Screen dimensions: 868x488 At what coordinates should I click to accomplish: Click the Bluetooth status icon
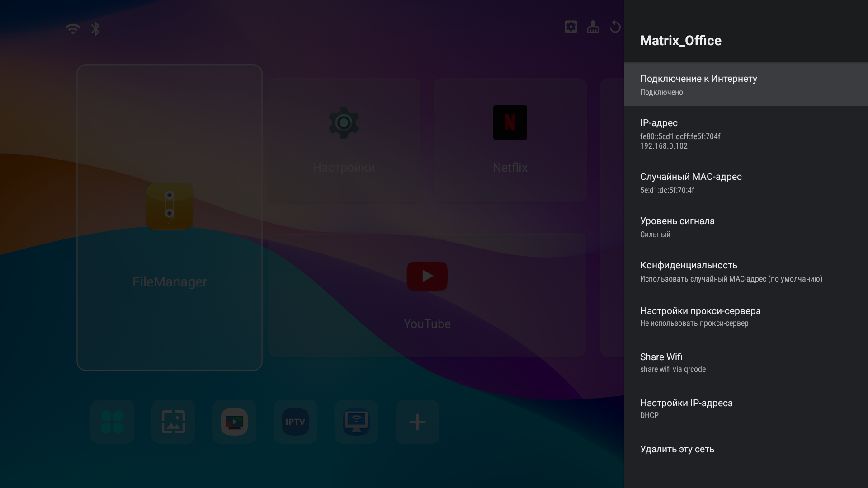pyautogui.click(x=95, y=29)
